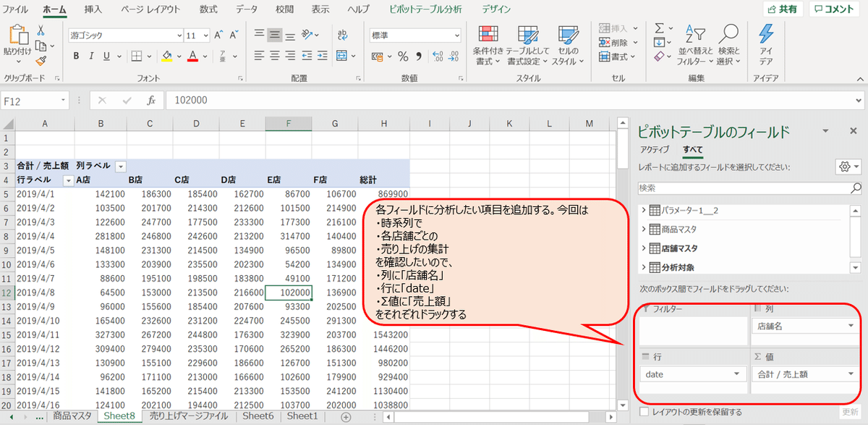Expand パラメーター1__2 table in field list
This screenshot has width=868, height=425.
644,210
